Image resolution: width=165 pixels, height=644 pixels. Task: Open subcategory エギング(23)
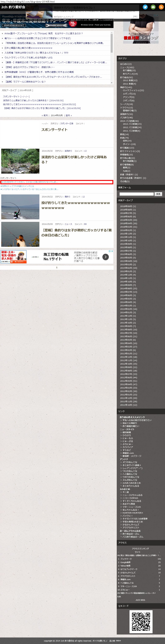(x=129, y=94)
